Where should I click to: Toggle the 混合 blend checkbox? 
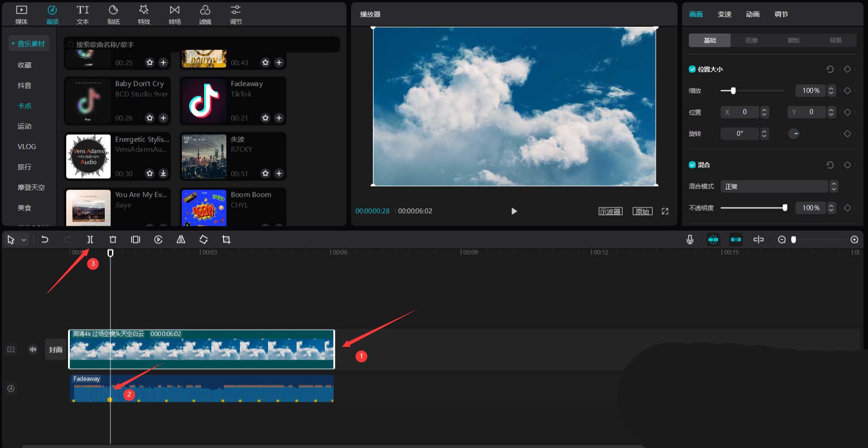tap(692, 165)
